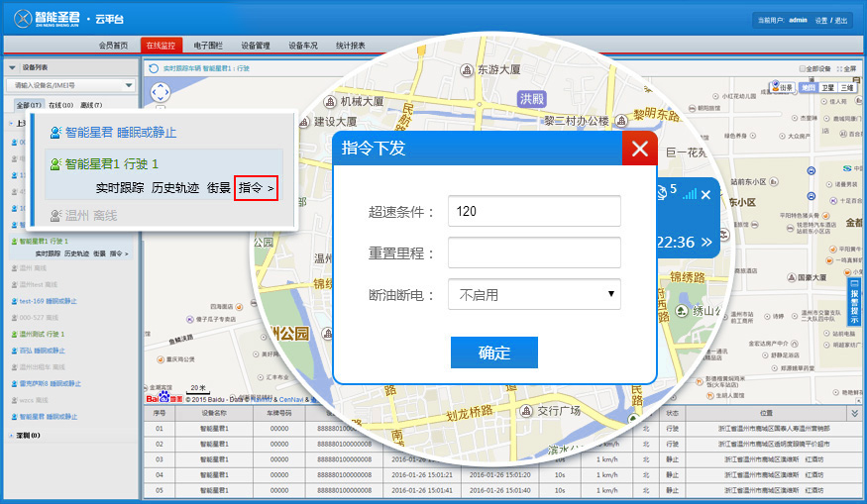Switch the map to 三维 3D view
Screen dimensions: 867x504
[847, 88]
